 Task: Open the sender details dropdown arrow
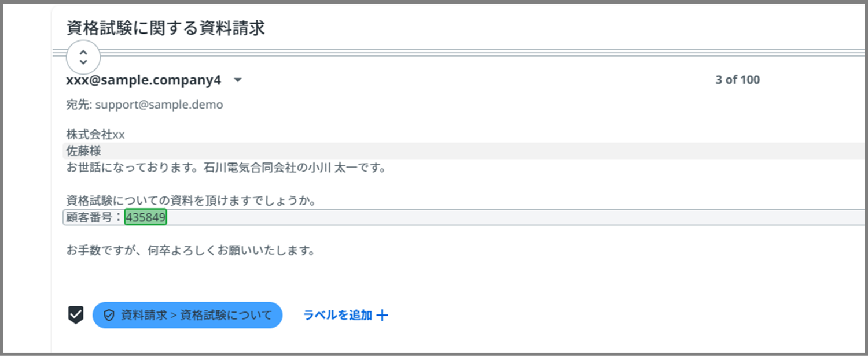pos(237,80)
